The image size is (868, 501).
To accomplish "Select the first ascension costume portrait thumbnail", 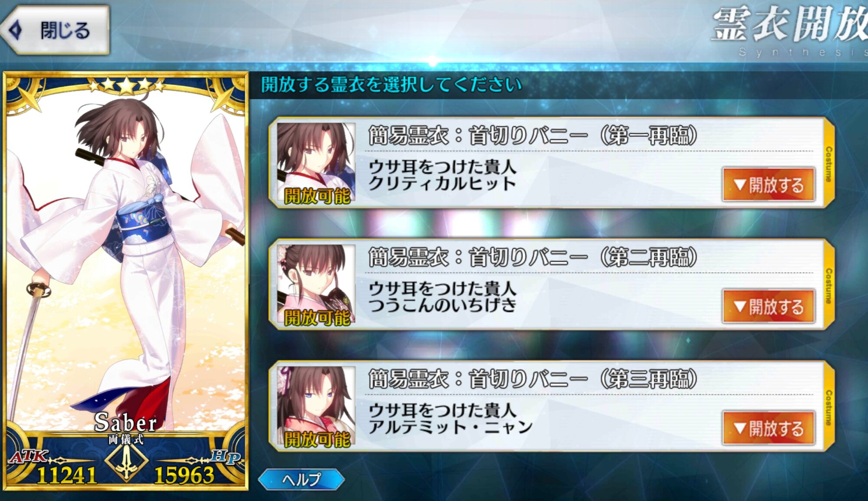I will pos(316,163).
